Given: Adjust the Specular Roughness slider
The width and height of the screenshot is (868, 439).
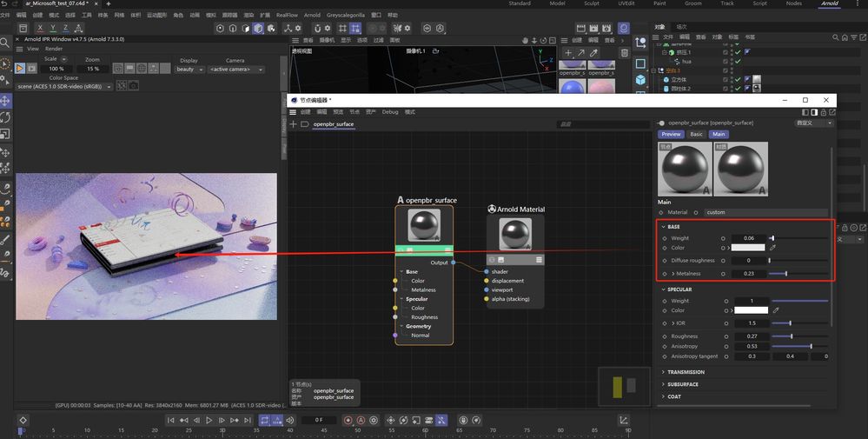Looking at the screenshot, I should pyautogui.click(x=800, y=336).
